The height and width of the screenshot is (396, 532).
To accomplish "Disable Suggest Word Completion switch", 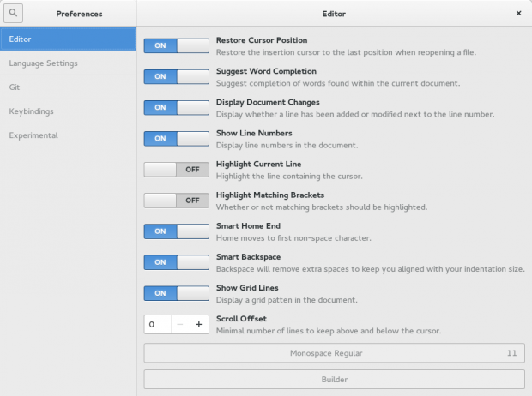I will point(176,76).
